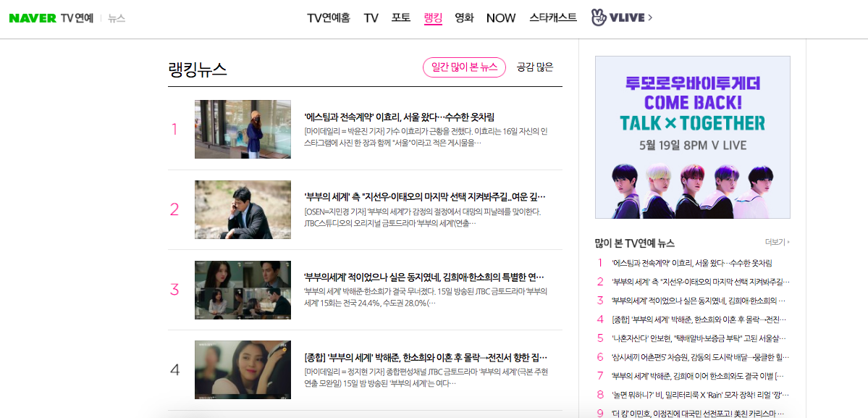Open sidebar item 5 나혼자산다 안보현
868x418 pixels.
click(x=699, y=338)
